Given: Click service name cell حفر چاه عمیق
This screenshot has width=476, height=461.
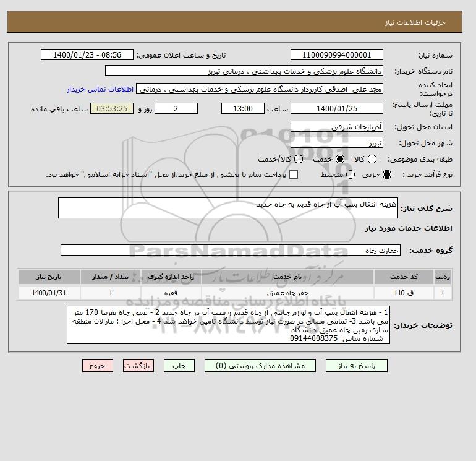Looking at the screenshot, I should (287, 293).
